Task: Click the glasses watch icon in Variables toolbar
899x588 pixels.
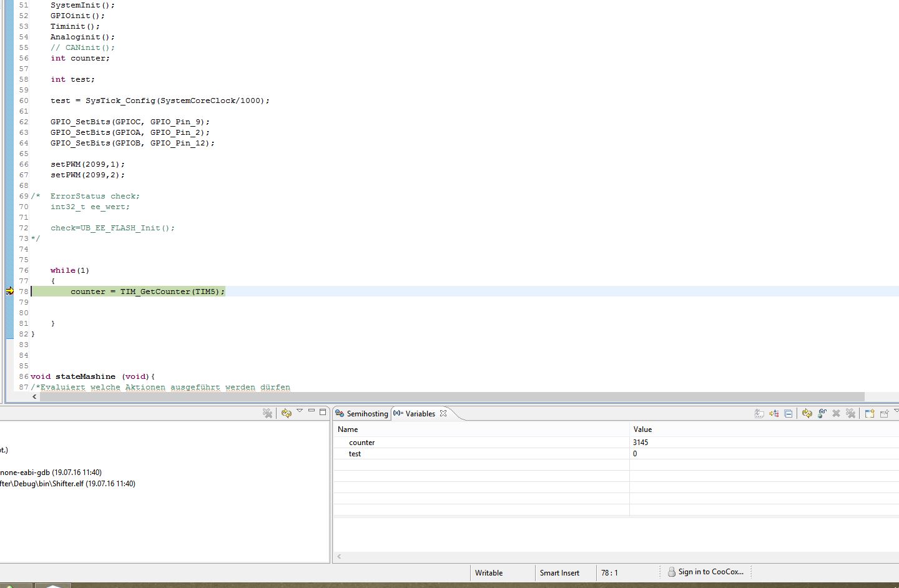Action: pyautogui.click(x=822, y=413)
